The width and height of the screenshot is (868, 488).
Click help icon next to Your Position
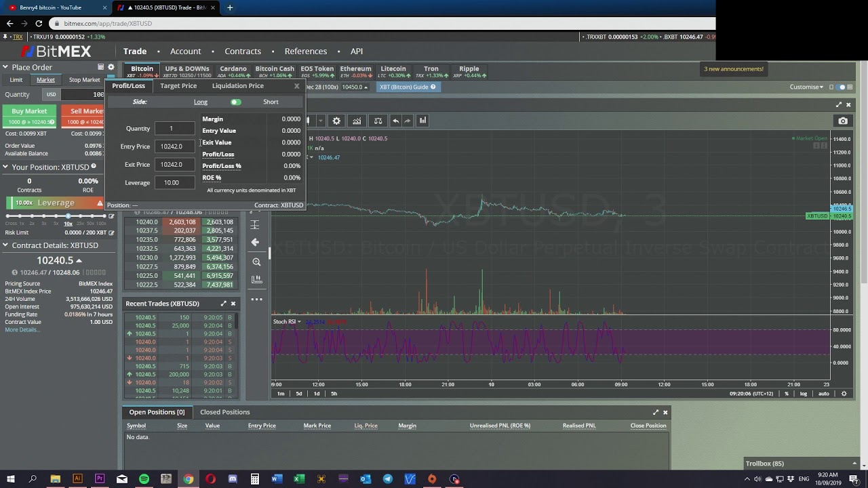(94, 166)
